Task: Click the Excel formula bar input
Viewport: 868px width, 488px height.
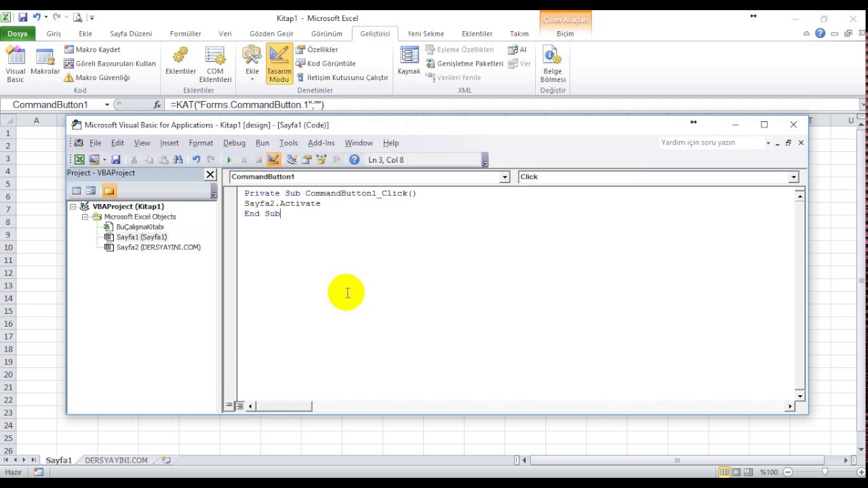Action: coord(512,105)
